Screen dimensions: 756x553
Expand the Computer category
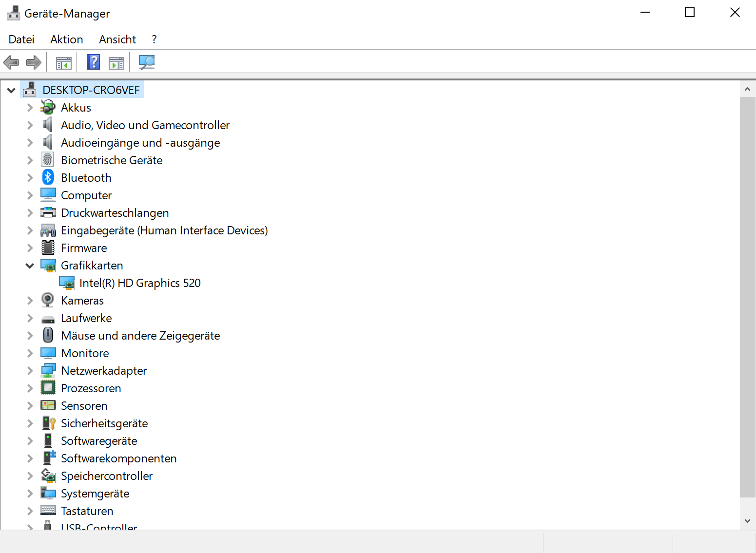pyautogui.click(x=30, y=195)
